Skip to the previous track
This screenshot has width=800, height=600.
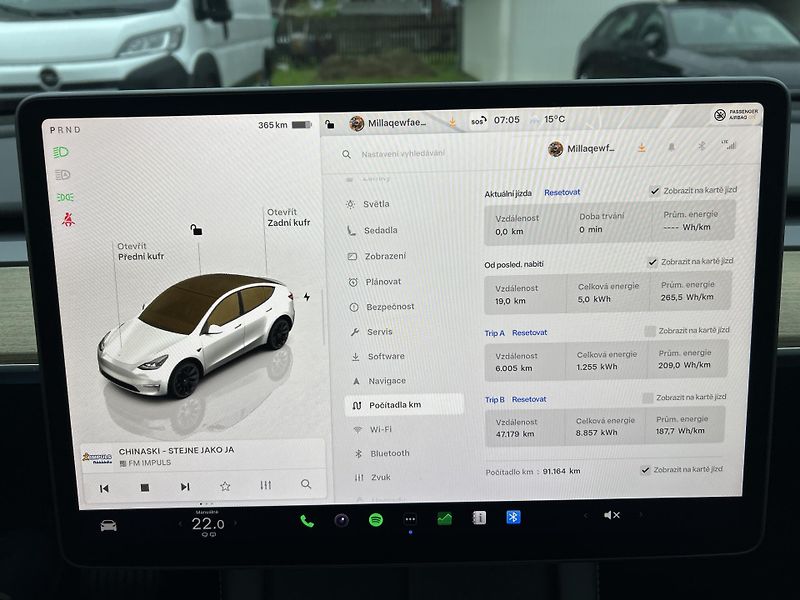pos(104,489)
